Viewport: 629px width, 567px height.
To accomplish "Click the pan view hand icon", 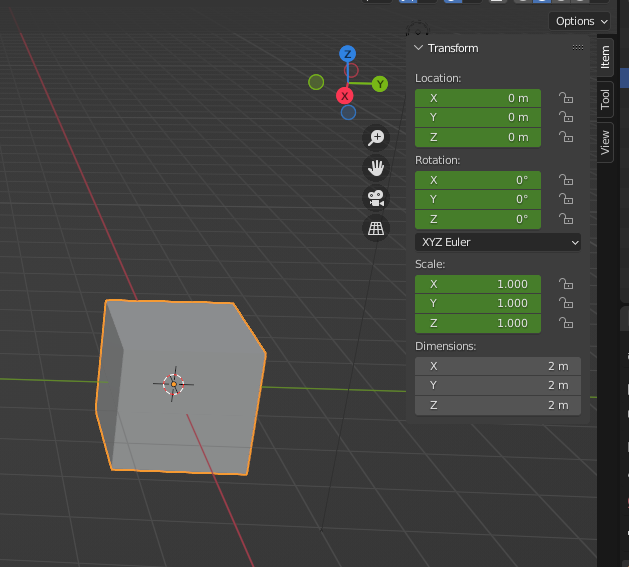I will pyautogui.click(x=376, y=168).
